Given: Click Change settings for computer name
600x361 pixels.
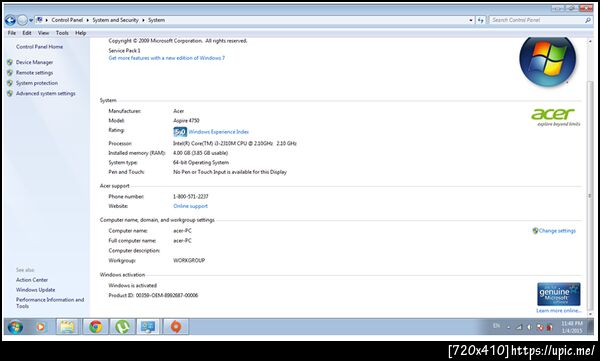Looking at the screenshot, I should (x=557, y=231).
